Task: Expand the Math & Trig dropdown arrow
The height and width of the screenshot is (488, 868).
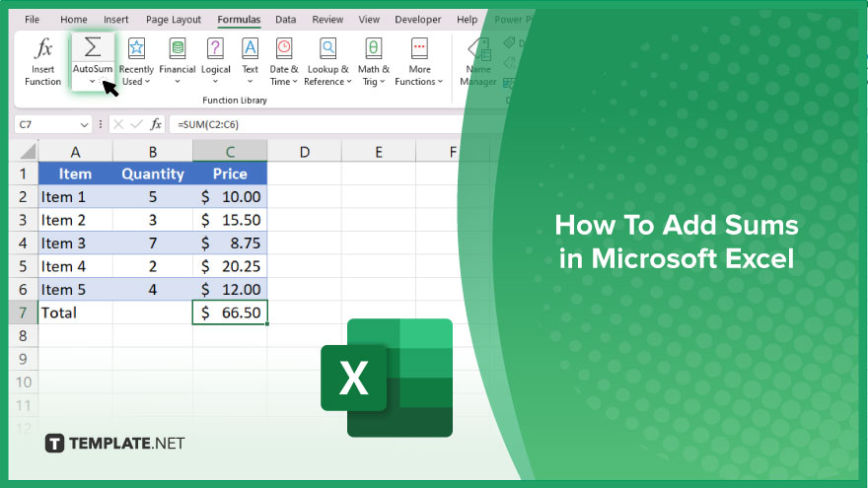Action: click(x=382, y=82)
